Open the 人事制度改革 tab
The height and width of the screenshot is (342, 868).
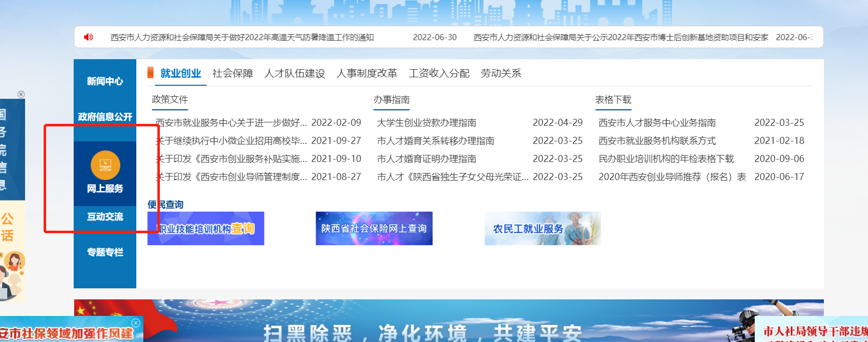367,74
